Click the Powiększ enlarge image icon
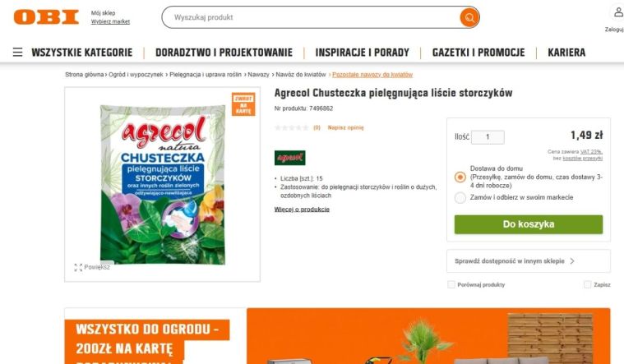The height and width of the screenshot is (364, 624). [x=78, y=267]
